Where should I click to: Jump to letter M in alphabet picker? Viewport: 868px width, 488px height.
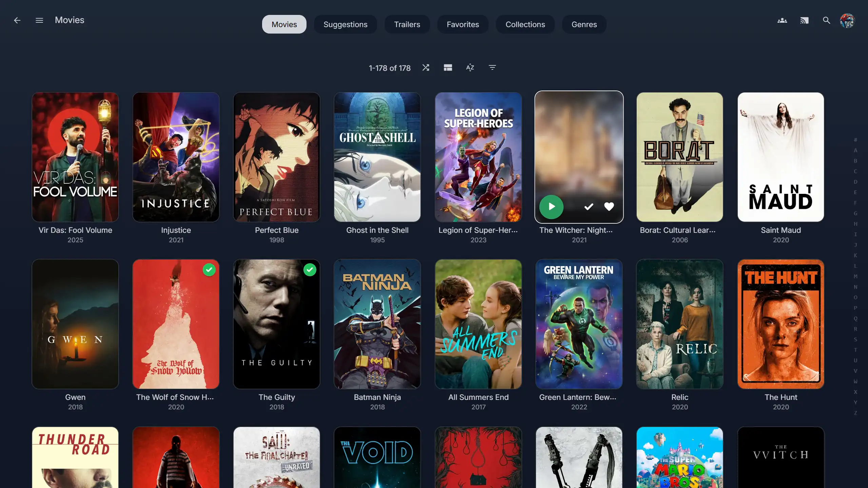point(855,277)
